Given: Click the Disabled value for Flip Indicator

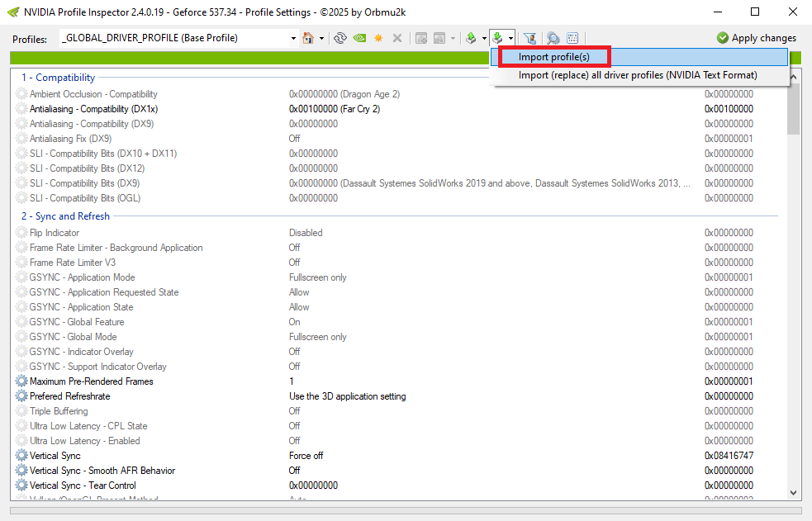Looking at the screenshot, I should [306, 233].
